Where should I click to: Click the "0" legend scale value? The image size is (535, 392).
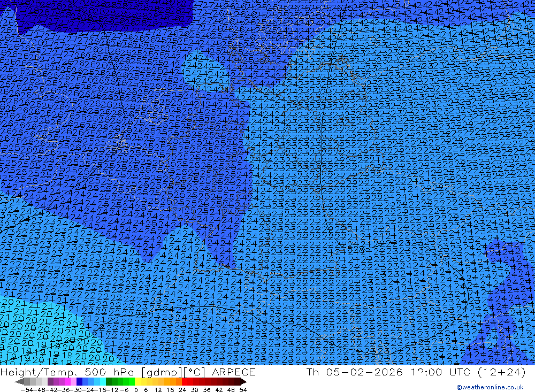[x=136, y=390]
